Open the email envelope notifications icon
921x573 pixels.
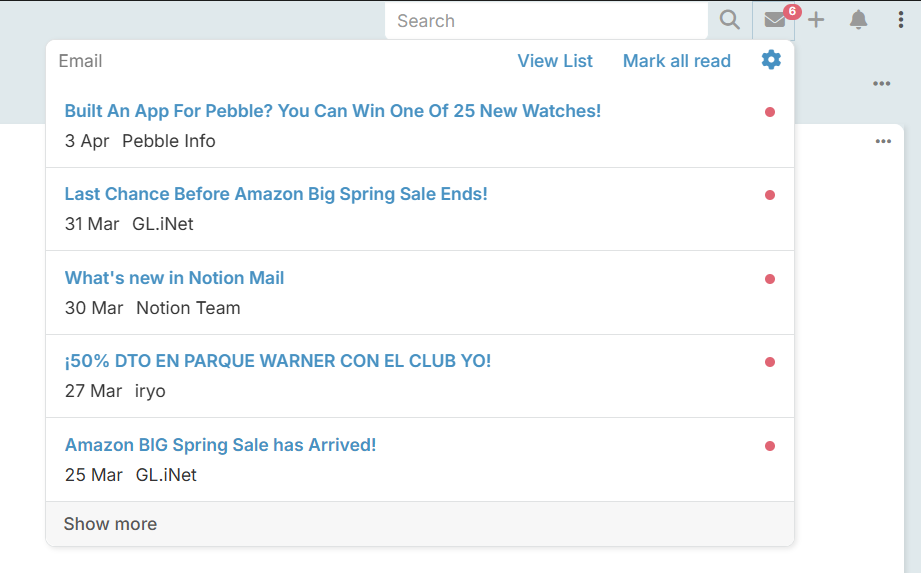click(x=775, y=20)
